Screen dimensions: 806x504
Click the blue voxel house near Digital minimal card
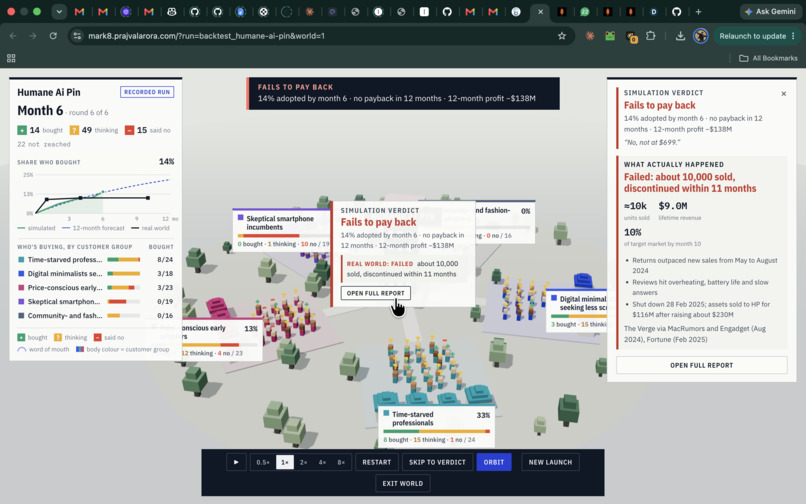coord(583,280)
